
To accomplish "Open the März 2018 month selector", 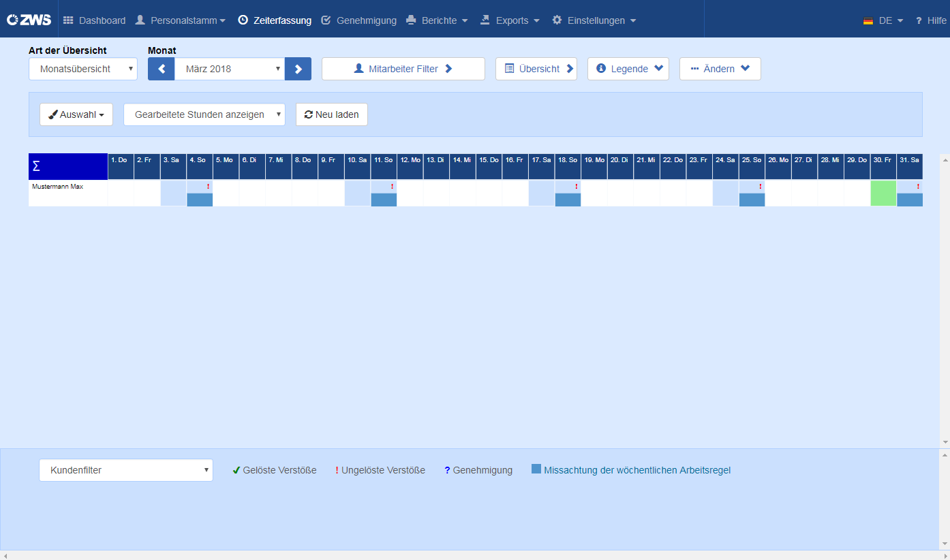I will (230, 69).
